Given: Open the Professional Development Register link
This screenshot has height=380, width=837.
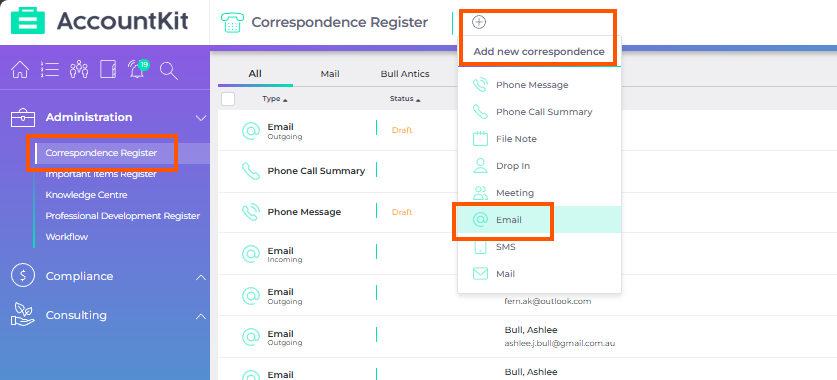Looking at the screenshot, I should point(123,216).
